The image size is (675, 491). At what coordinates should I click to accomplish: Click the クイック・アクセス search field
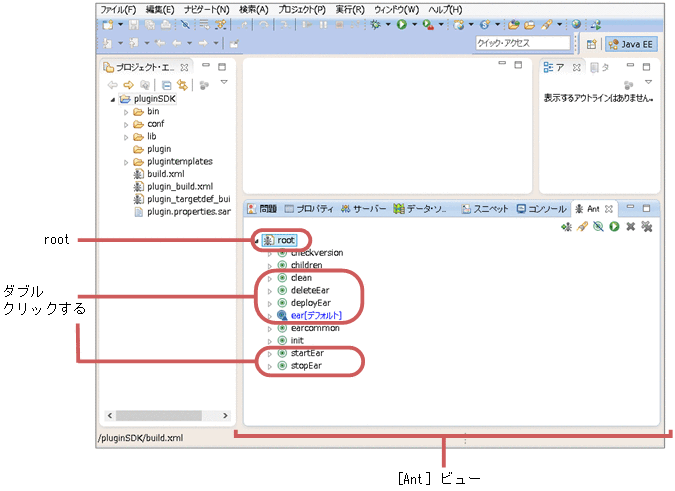(x=521, y=43)
